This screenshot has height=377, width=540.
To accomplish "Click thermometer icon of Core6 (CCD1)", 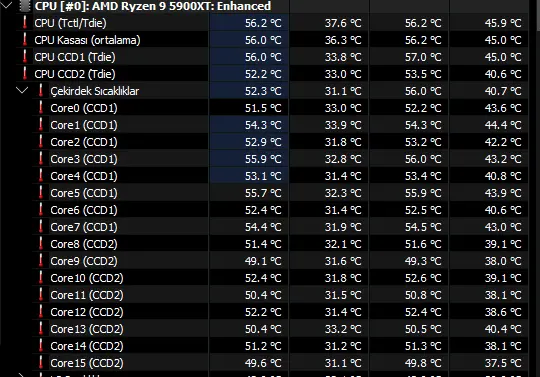I will [41, 209].
